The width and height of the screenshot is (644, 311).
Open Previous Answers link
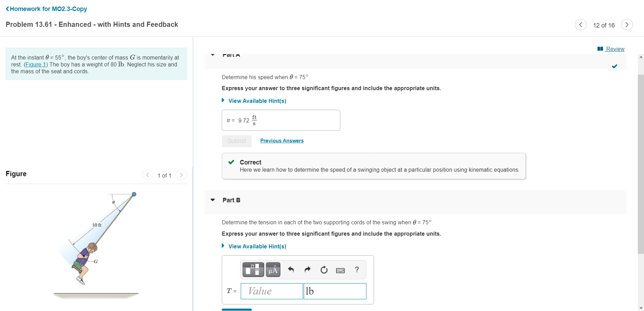(282, 141)
